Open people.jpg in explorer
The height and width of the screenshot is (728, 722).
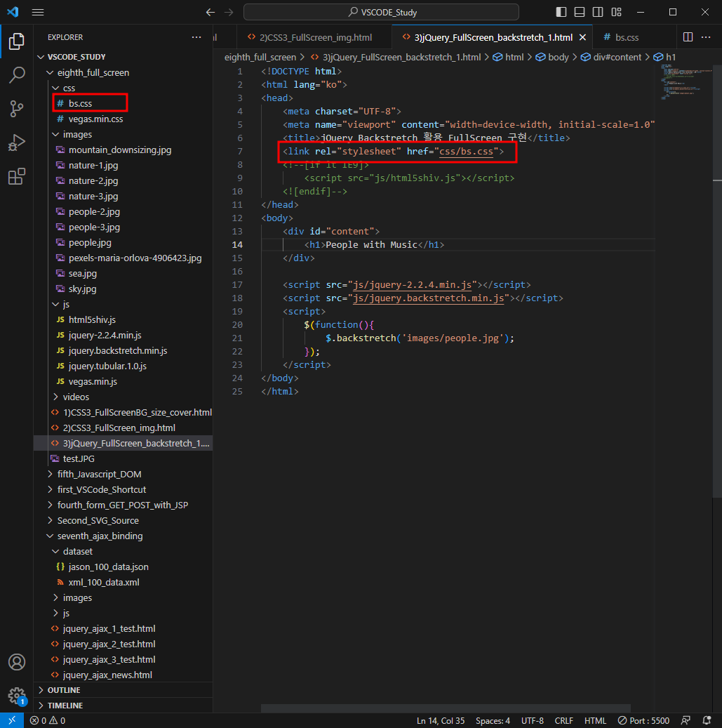pyautogui.click(x=123, y=242)
